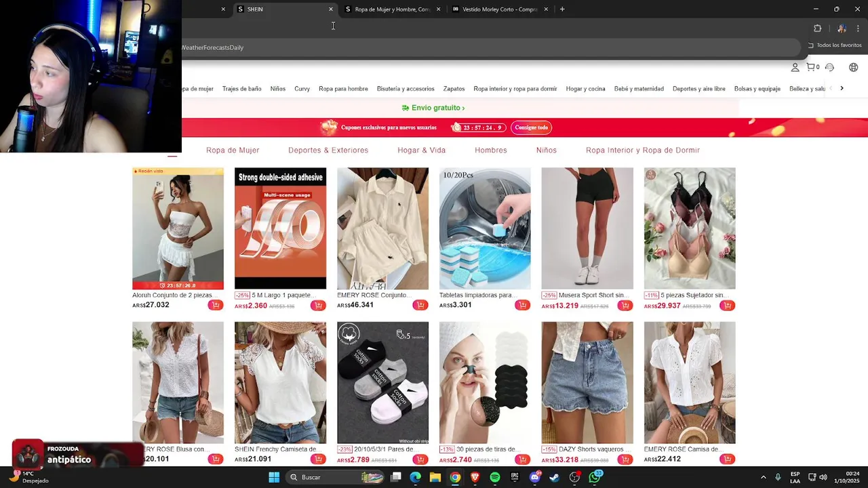Open Windows Start menu
The image size is (868, 488).
click(274, 477)
